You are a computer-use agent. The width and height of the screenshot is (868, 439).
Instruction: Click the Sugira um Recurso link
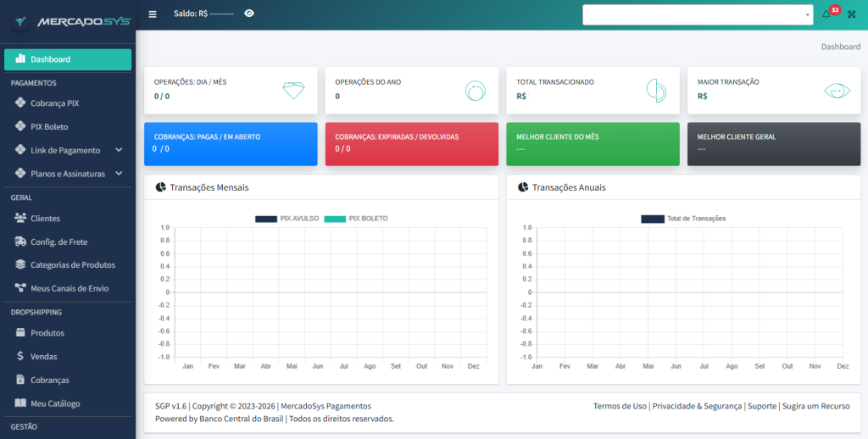click(815, 406)
